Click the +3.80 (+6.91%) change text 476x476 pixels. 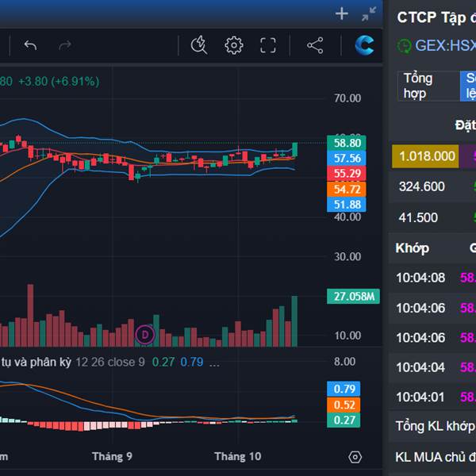click(59, 82)
